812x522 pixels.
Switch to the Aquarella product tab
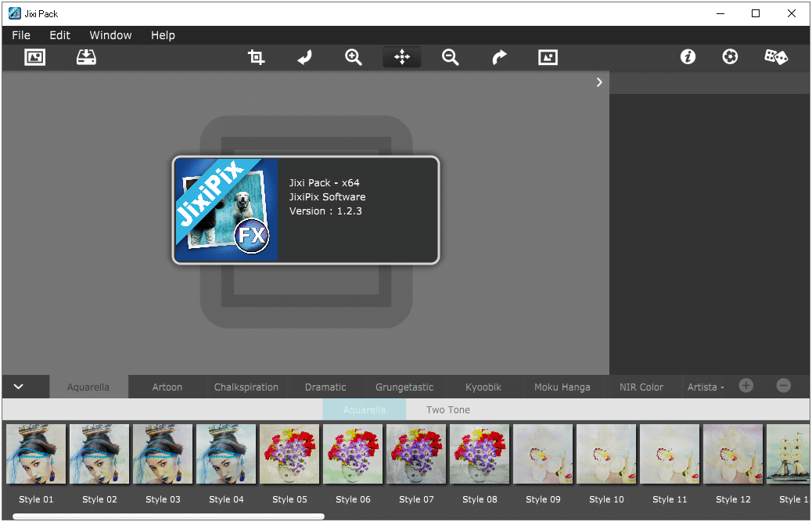(88, 387)
